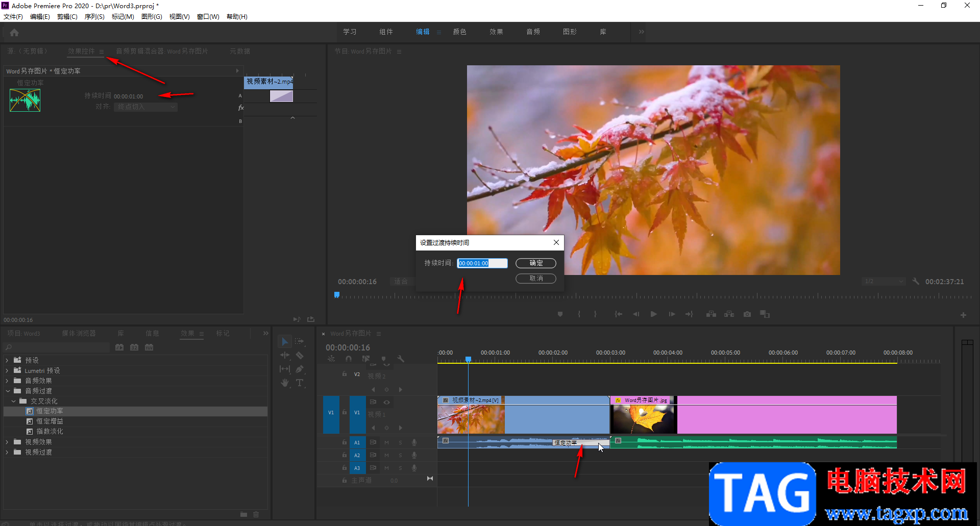Confirm with the 确定 button

[536, 263]
